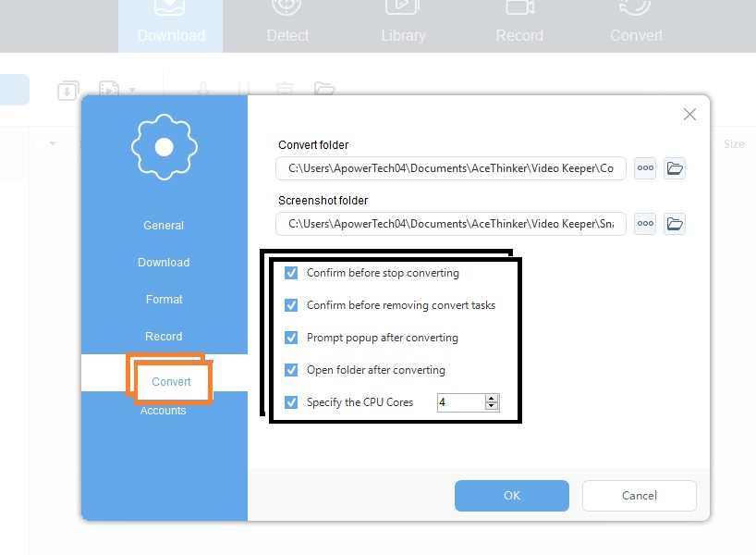
Task: Open the folder icon on the toolbar
Action: point(323,89)
